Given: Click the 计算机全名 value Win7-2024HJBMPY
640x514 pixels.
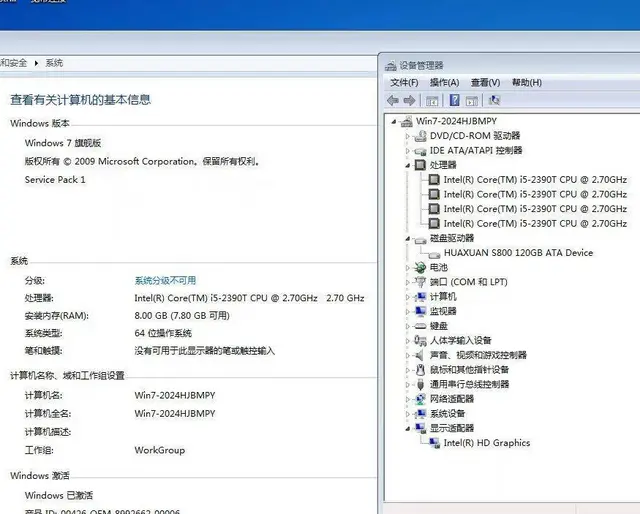Looking at the screenshot, I should point(175,414).
